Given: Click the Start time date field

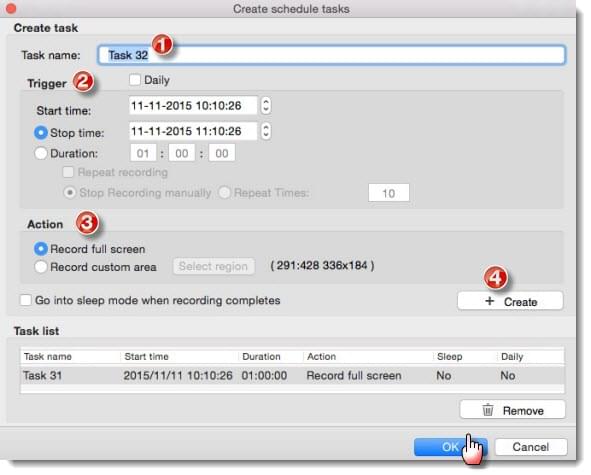Looking at the screenshot, I should pyautogui.click(x=193, y=106).
